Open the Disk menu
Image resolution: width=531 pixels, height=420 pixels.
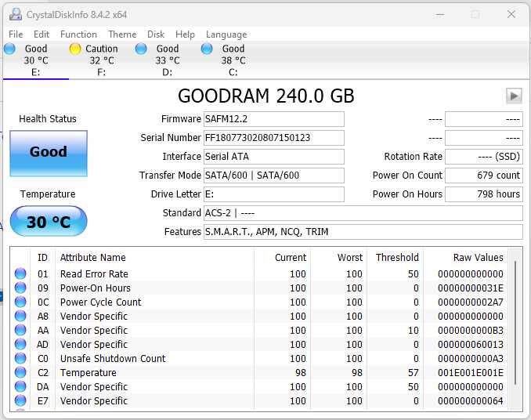click(x=156, y=34)
